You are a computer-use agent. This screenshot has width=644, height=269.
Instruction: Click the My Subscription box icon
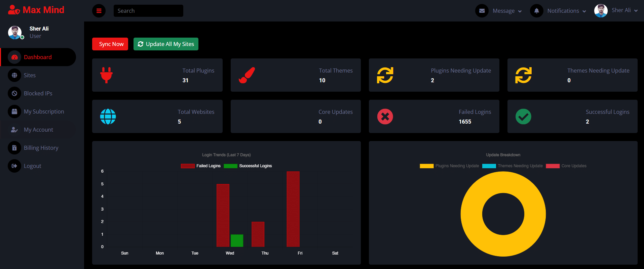click(x=14, y=111)
